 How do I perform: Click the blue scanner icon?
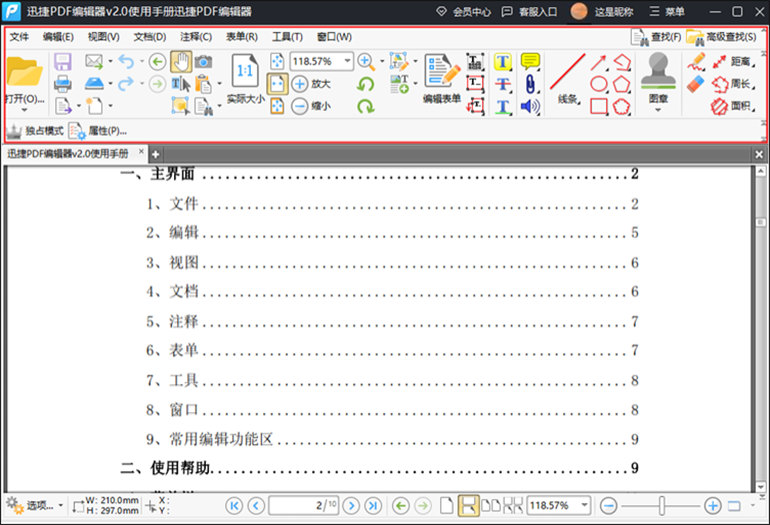94,84
